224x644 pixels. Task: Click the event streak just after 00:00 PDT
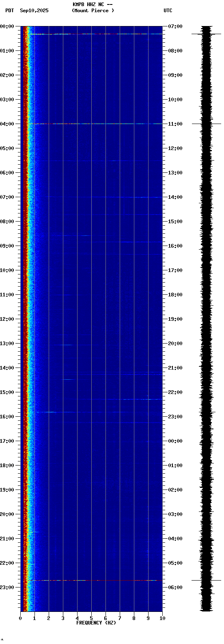click(x=95, y=34)
